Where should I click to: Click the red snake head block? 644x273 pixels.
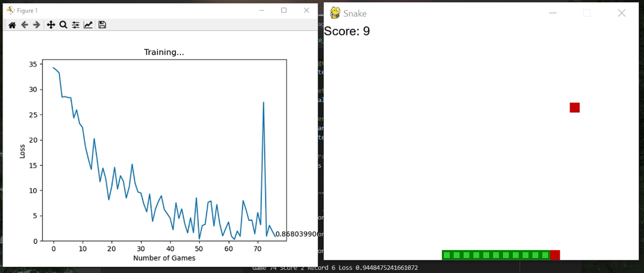coord(555,255)
